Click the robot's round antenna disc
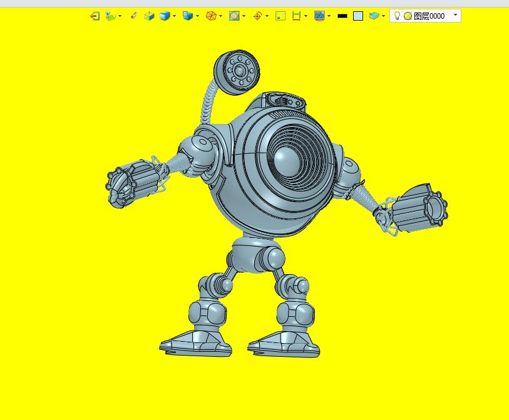This screenshot has width=509, height=420. [237, 71]
